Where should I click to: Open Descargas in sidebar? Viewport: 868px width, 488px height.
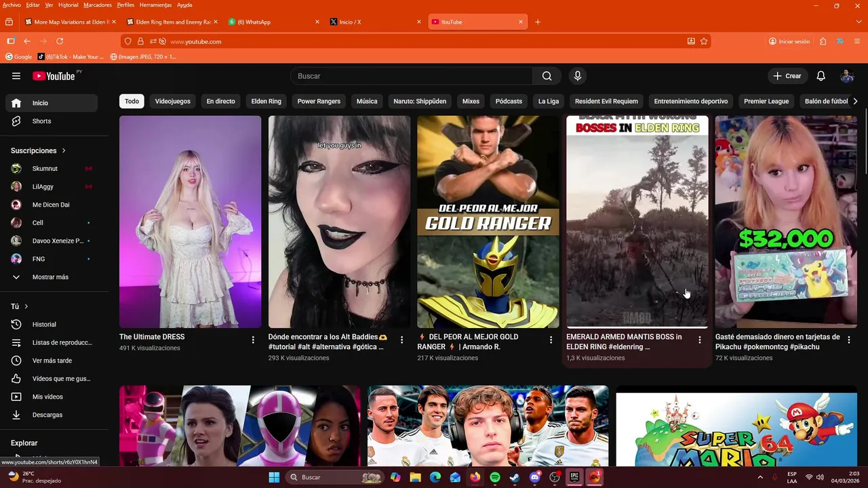click(x=52, y=415)
